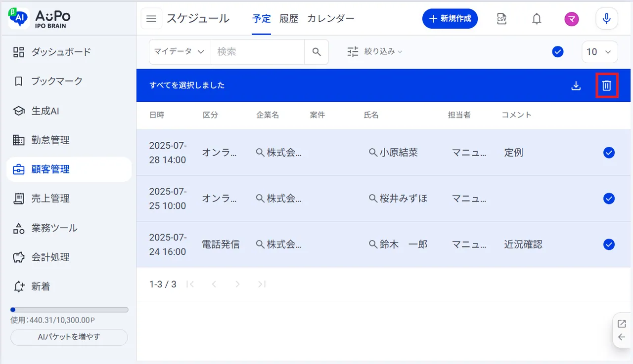The width and height of the screenshot is (633, 364).
Task: Switch to the 履歴 tab
Action: (x=289, y=19)
